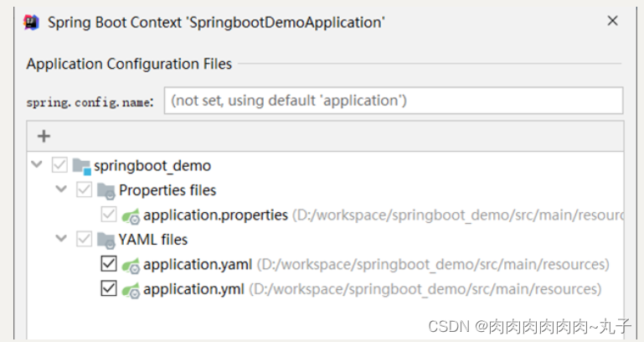This screenshot has height=342, width=644.
Task: Click the application.yaml Spring leaf icon
Action: click(131, 265)
